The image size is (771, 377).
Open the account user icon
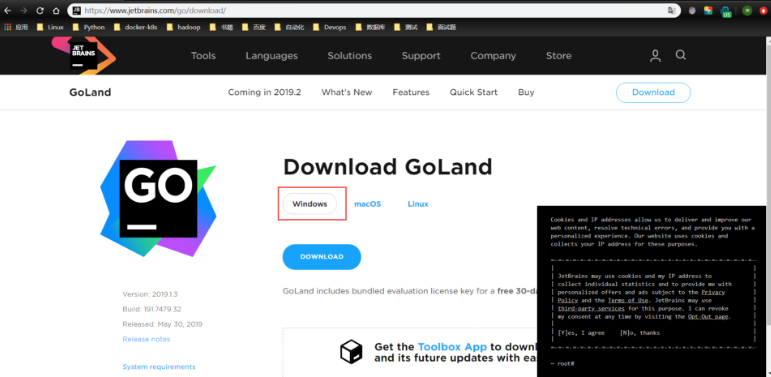point(655,56)
